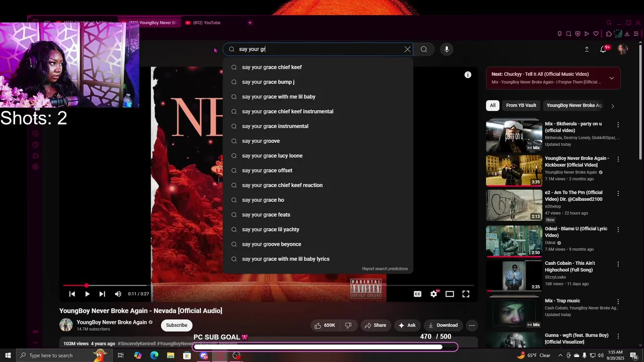Viewport: 644px width, 362px height.
Task: Subscribe to YoungBoy Never Broke Again
Action: coord(177,325)
